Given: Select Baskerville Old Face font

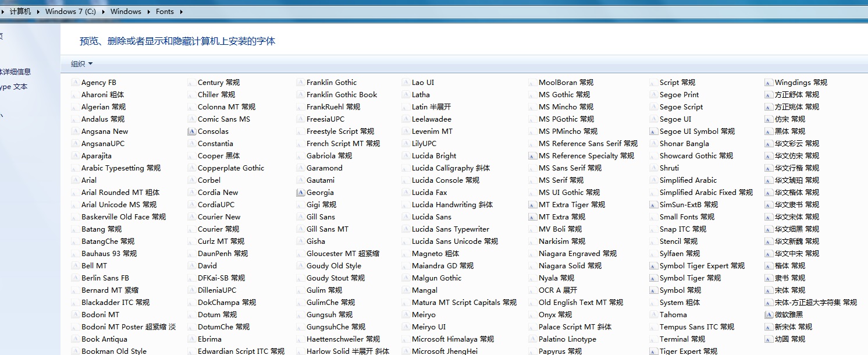Looking at the screenshot, I should coord(124,217).
